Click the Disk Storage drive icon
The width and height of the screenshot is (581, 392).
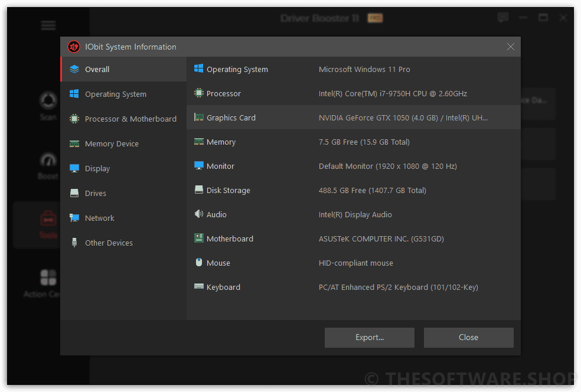click(x=199, y=190)
